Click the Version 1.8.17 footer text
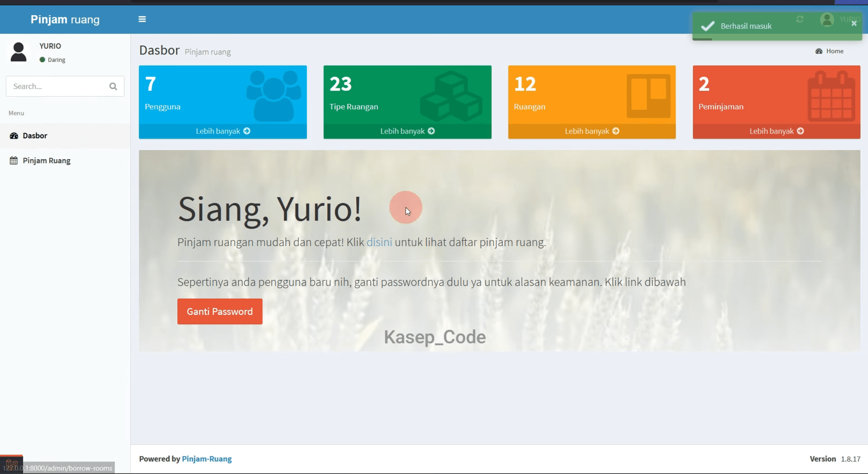868x474 pixels. pyautogui.click(x=835, y=459)
